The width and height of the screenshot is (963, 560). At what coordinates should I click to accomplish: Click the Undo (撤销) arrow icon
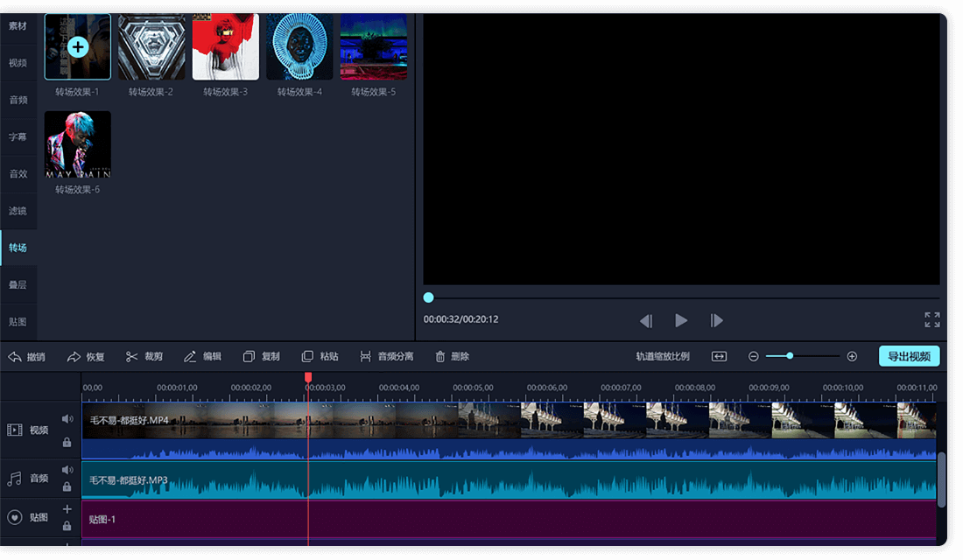tap(15, 357)
